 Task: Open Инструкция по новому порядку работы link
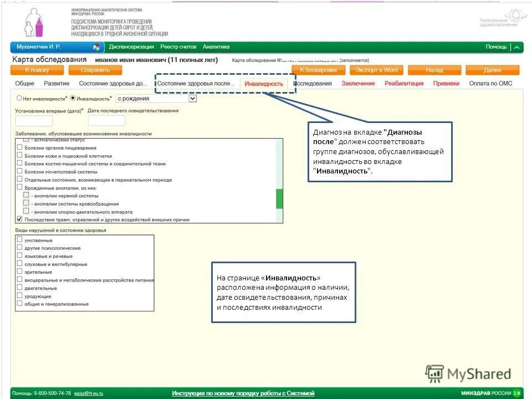[243, 393]
